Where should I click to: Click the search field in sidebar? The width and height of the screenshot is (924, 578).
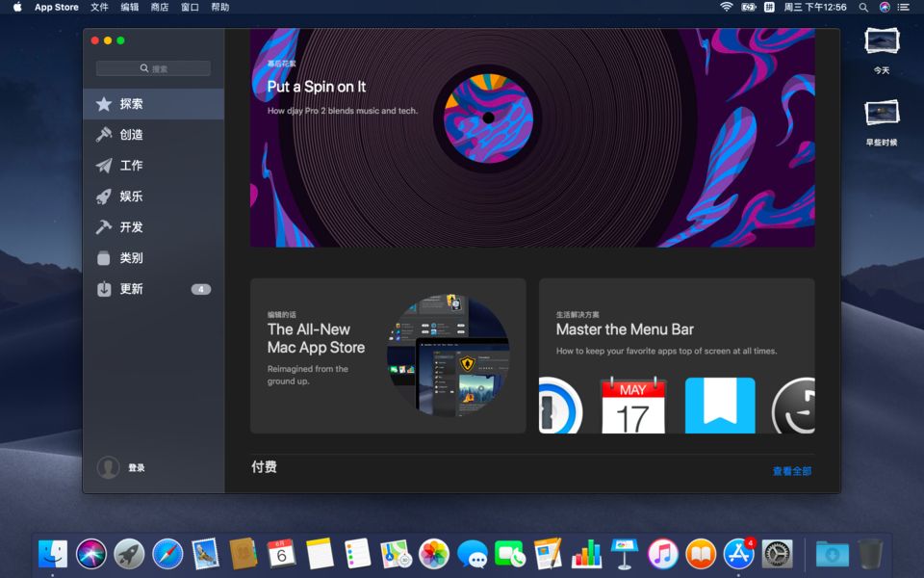(x=153, y=68)
